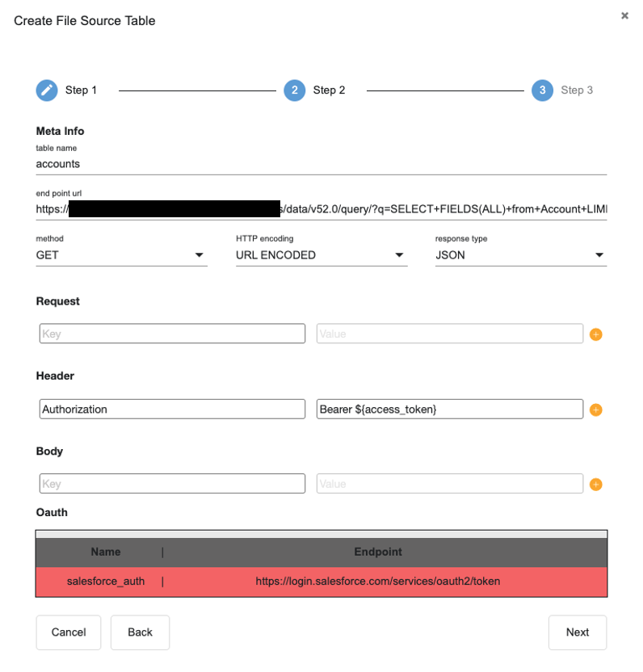
Task: Click the Request Key input field
Action: click(172, 334)
